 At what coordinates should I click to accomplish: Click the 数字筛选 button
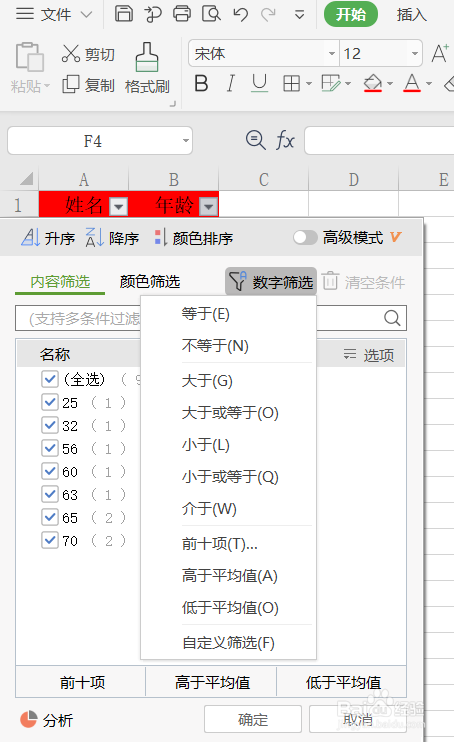pyautogui.click(x=271, y=282)
